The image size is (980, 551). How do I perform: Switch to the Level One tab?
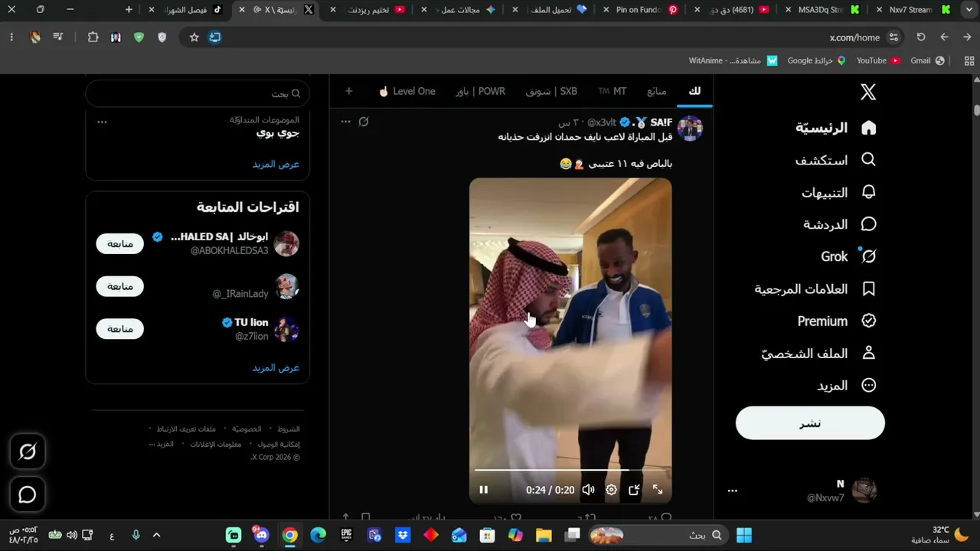tap(407, 91)
